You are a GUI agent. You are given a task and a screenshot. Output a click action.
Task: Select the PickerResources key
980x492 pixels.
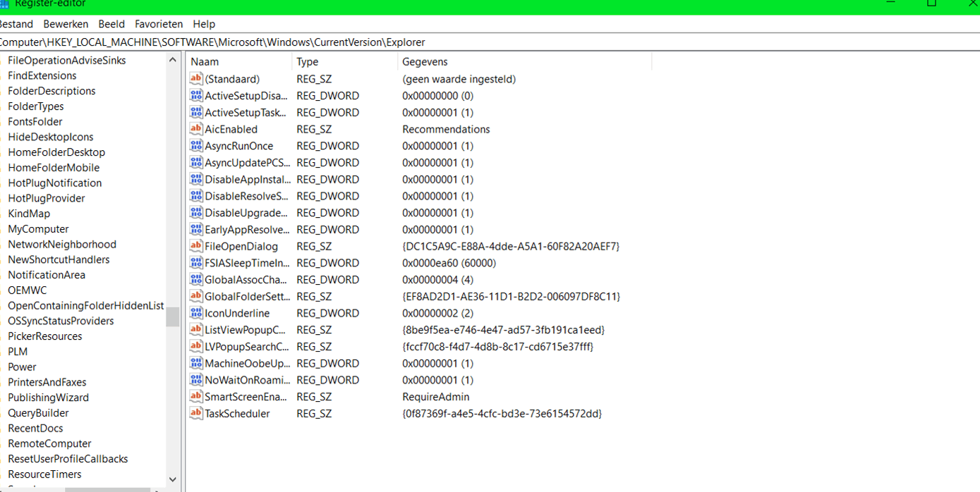coord(45,336)
